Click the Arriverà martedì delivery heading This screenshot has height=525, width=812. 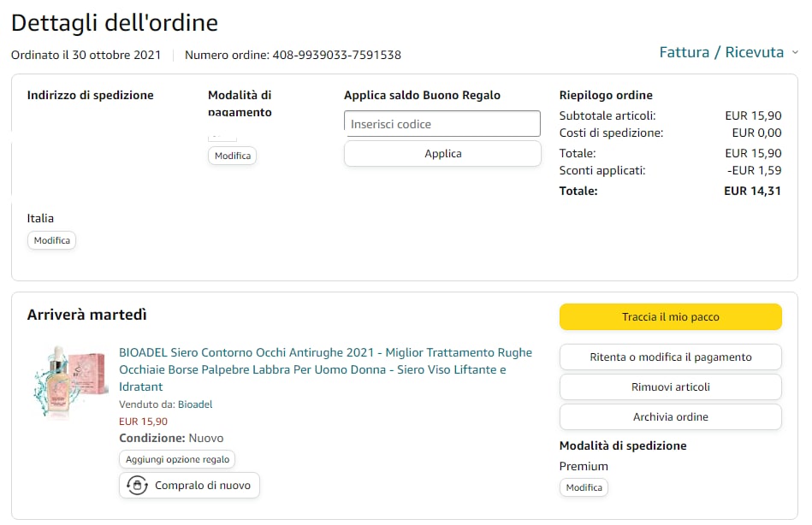pyautogui.click(x=87, y=315)
